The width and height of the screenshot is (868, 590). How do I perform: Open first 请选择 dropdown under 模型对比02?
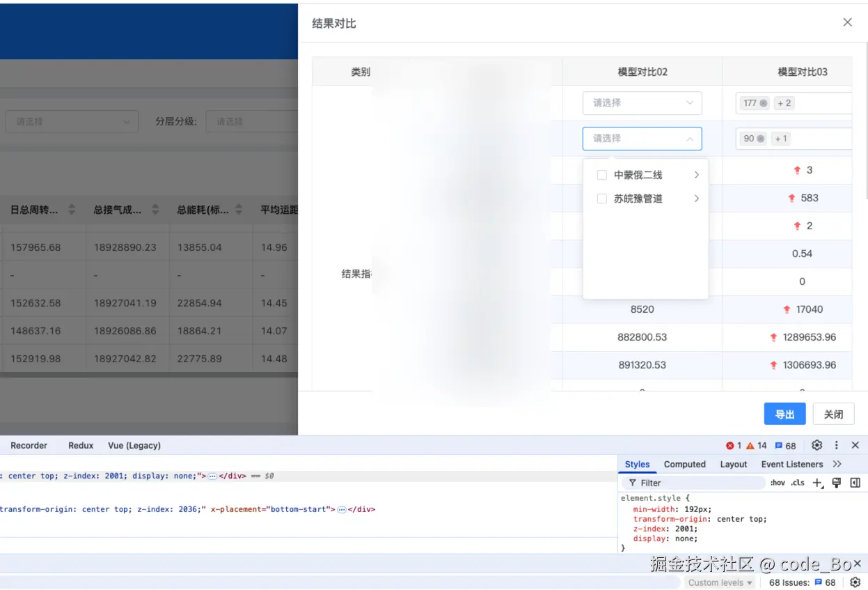pos(642,103)
